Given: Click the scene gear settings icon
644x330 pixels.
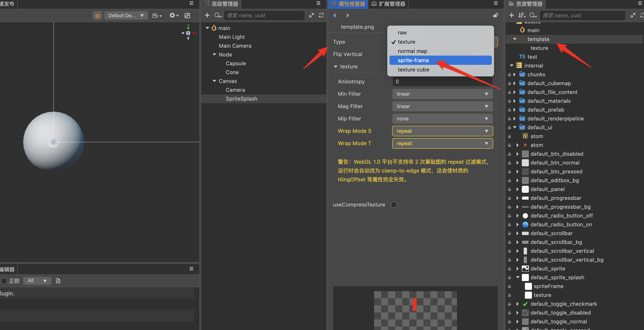Looking at the screenshot, I should click(174, 15).
